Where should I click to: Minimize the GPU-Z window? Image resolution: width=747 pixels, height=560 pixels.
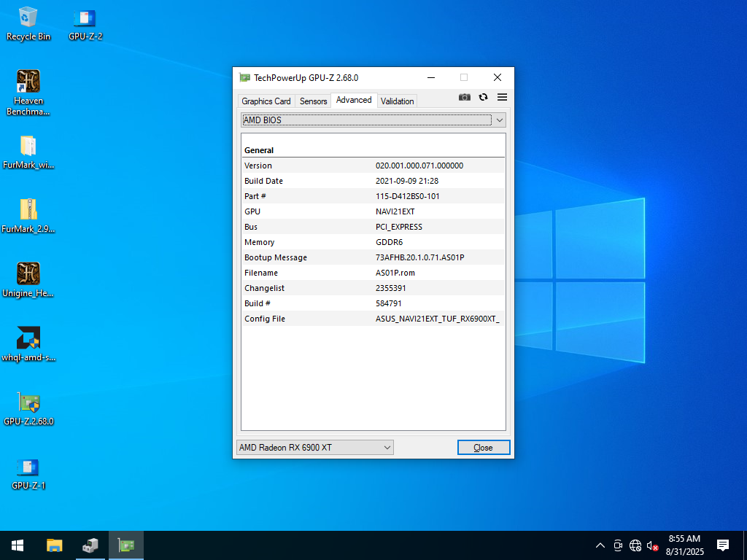tap(431, 77)
